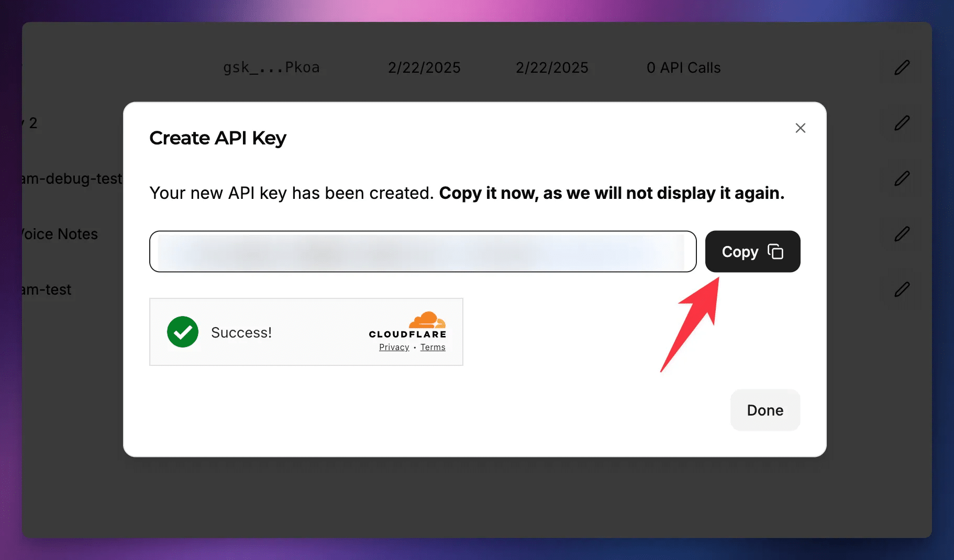This screenshot has height=560, width=954.
Task: Edit the gsk_...Pkoa key using its pencil icon
Action: point(902,68)
